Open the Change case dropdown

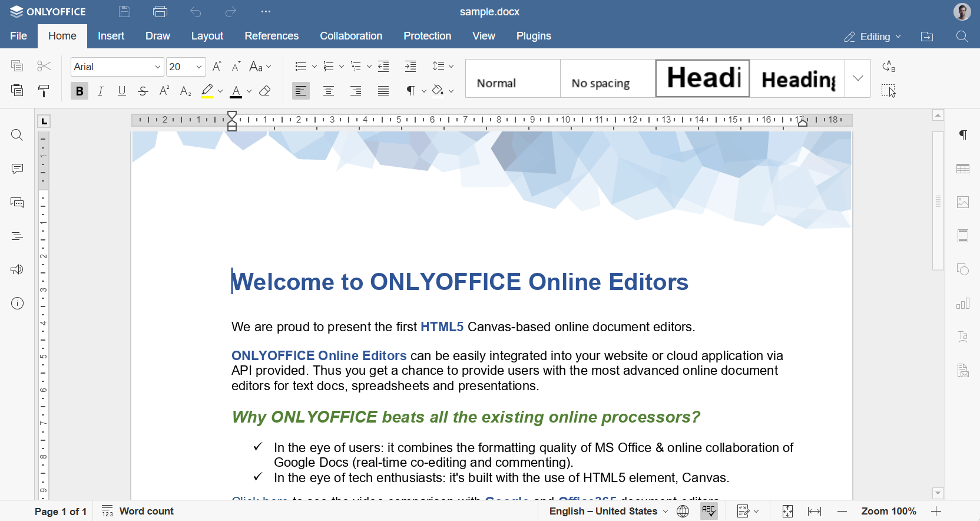(260, 67)
